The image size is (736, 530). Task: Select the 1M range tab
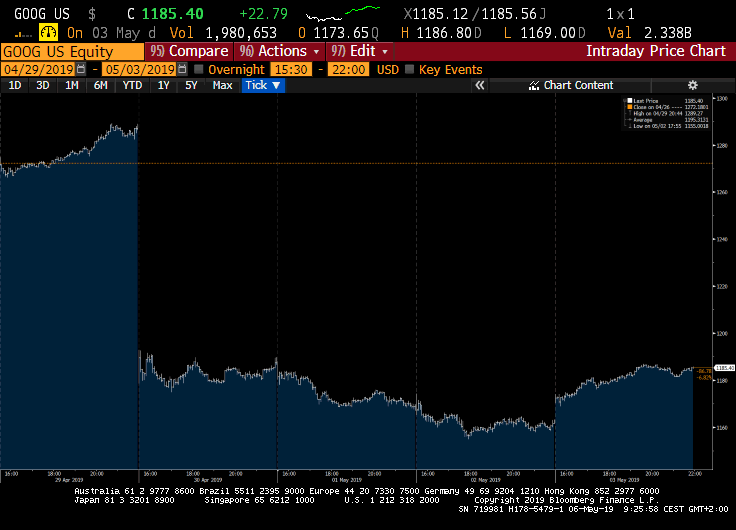[71, 85]
